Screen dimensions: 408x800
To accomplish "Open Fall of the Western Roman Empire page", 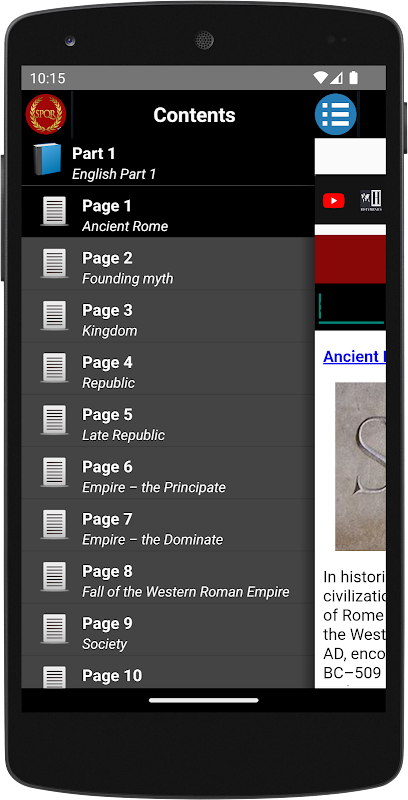I will pyautogui.click(x=168, y=578).
